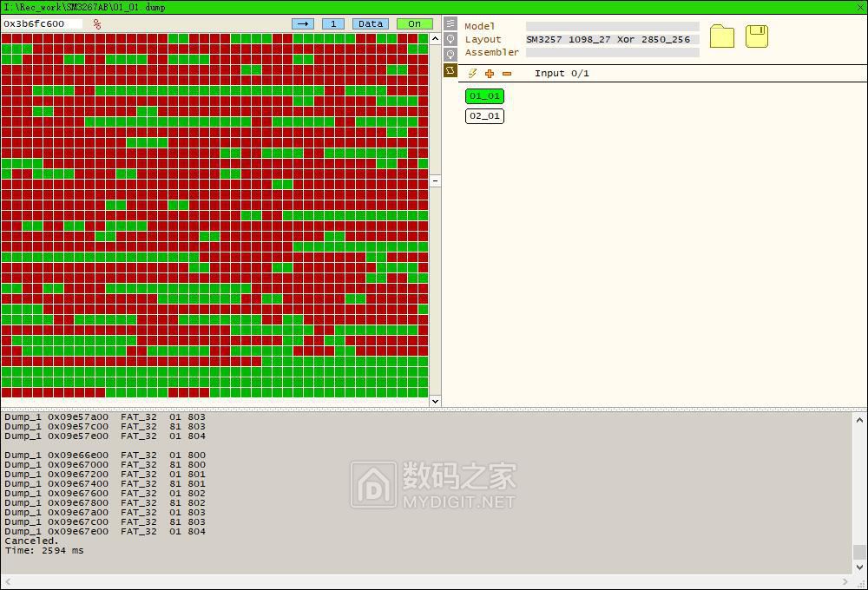Click the 01_01.dump file path in title bar

(x=85, y=7)
